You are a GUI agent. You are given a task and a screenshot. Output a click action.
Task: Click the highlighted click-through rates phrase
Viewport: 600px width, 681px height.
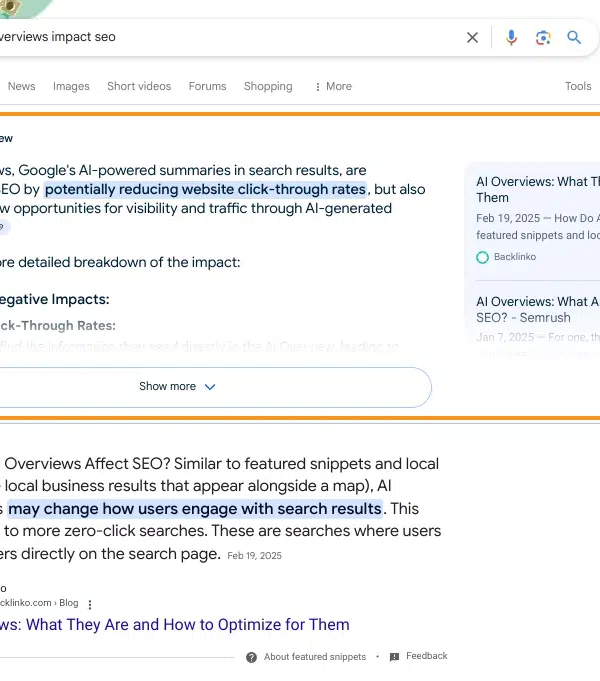(205, 189)
